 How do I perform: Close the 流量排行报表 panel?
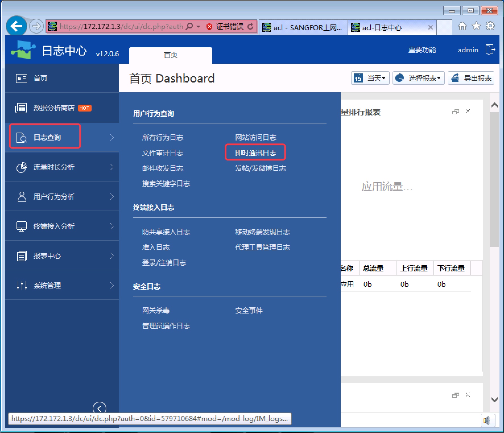coord(468,112)
